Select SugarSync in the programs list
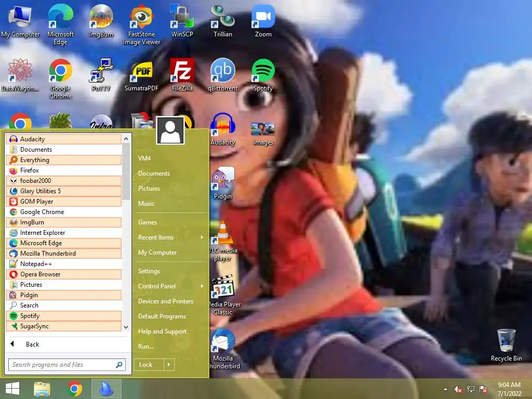Viewport: 532px width, 399px height. pos(63,326)
